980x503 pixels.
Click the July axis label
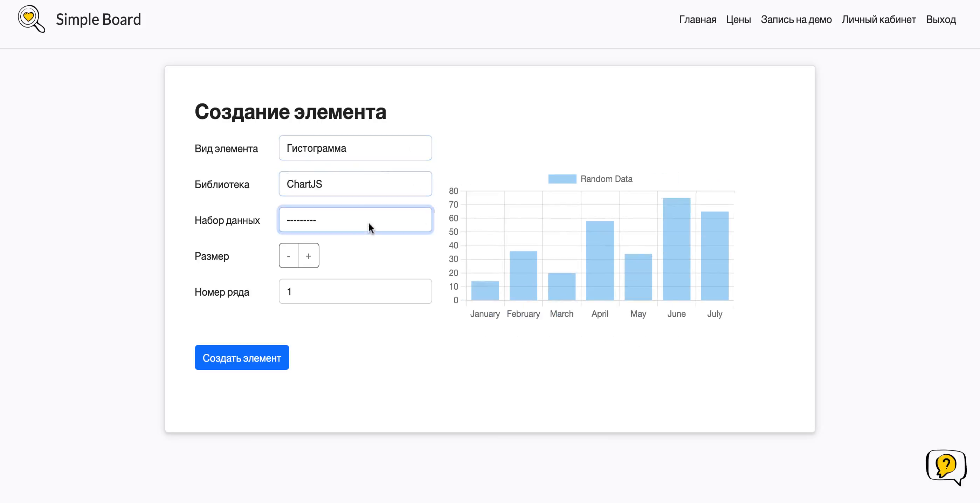pos(715,314)
